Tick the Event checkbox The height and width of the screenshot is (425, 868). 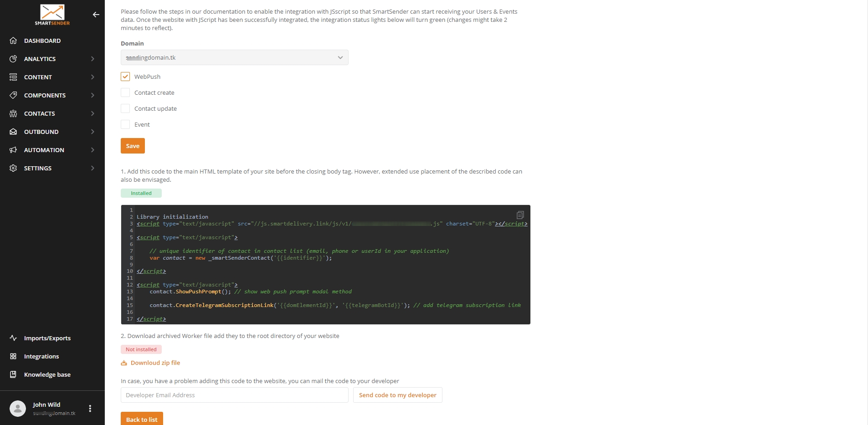125,124
